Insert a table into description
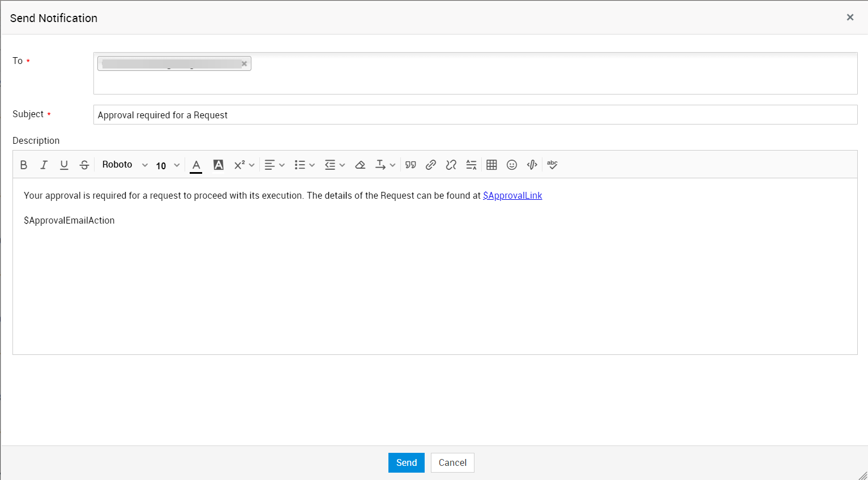The image size is (868, 480). tap(491, 165)
